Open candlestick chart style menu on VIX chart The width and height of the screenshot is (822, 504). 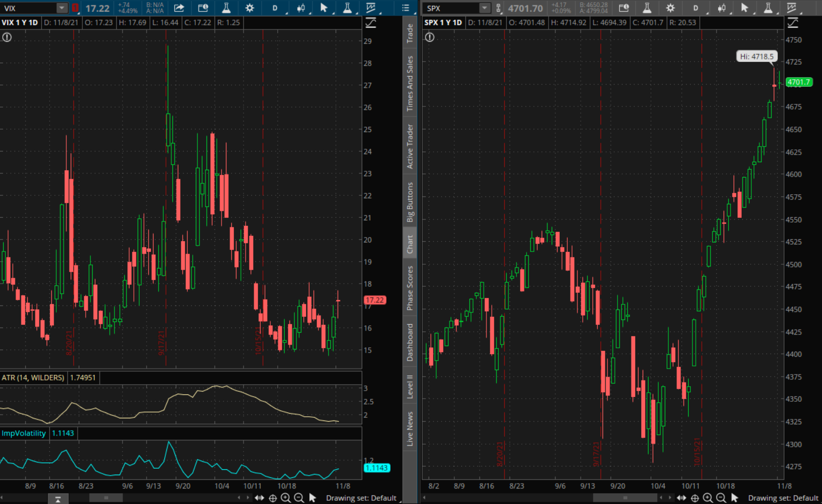click(301, 8)
